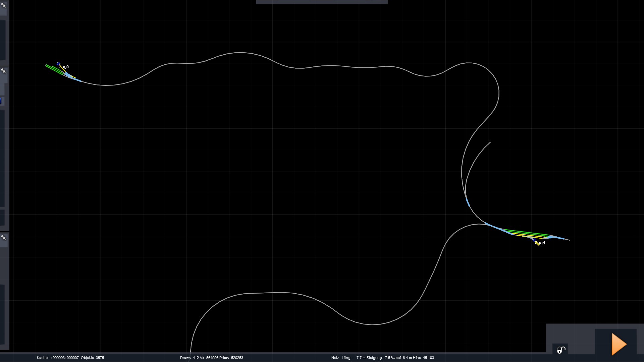Click the blue element on left sidebar
Screen dimensions: 644x362
[x=1, y=101]
